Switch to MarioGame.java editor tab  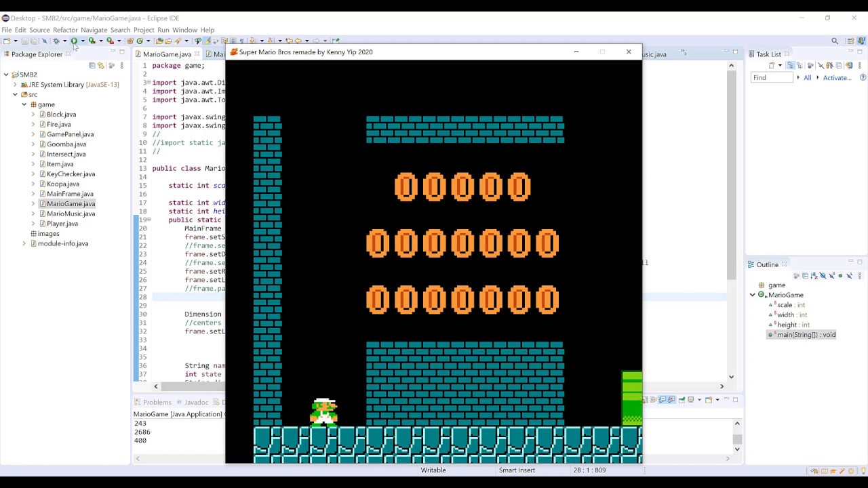point(167,54)
